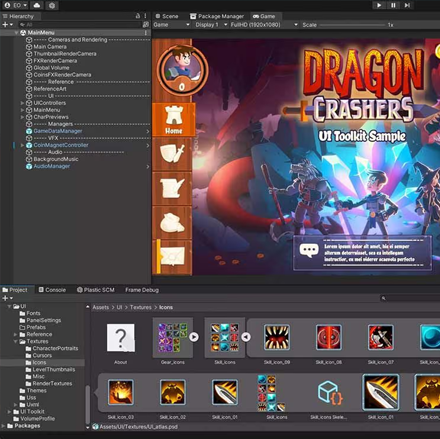Screen dimensions: 440x439
Task: Collapse Skill_icons sprite sheet arrow
Action: tap(246, 337)
